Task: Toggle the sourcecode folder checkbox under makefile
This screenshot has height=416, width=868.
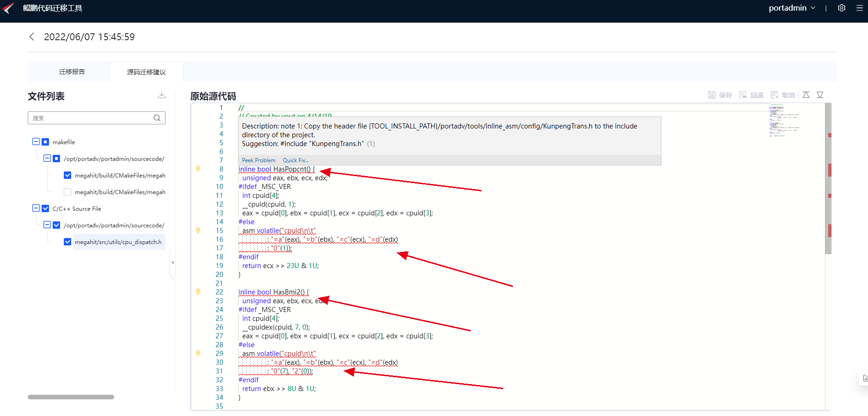Action: click(x=56, y=159)
